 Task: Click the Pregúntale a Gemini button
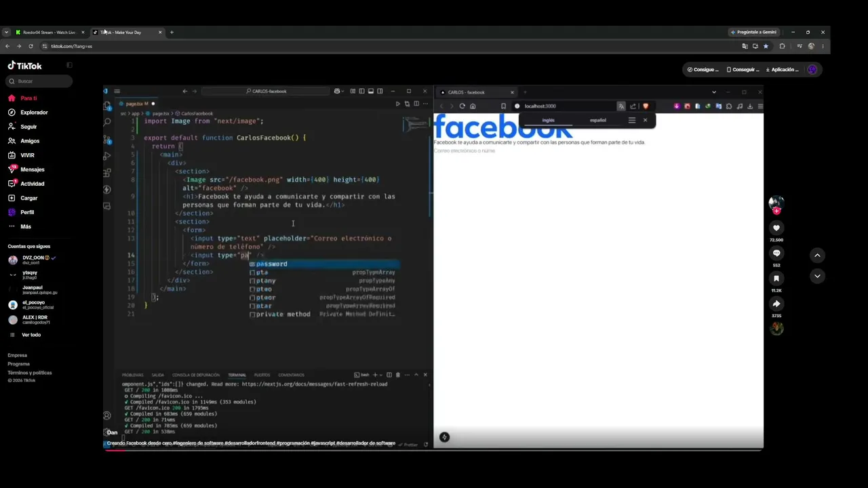(753, 32)
